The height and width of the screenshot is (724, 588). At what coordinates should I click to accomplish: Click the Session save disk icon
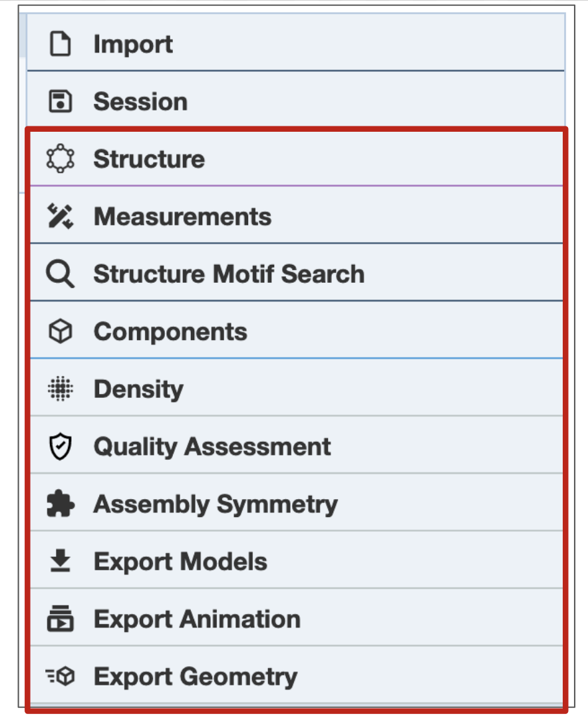click(x=61, y=102)
